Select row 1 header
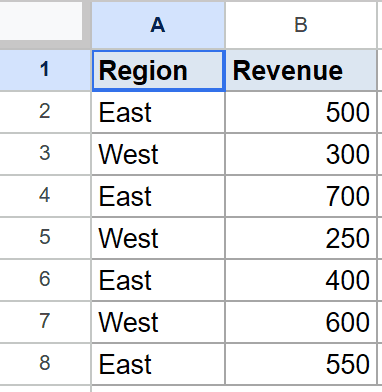 tap(45, 70)
